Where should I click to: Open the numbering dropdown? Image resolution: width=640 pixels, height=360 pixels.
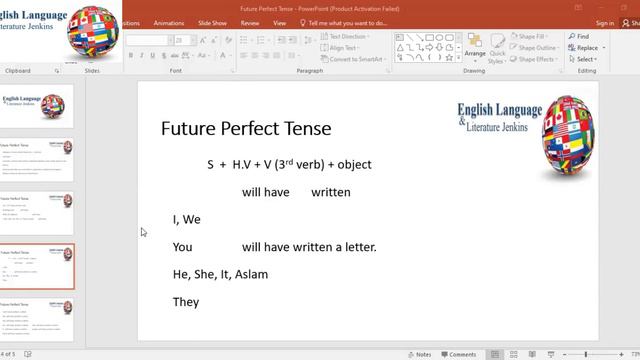point(269,40)
